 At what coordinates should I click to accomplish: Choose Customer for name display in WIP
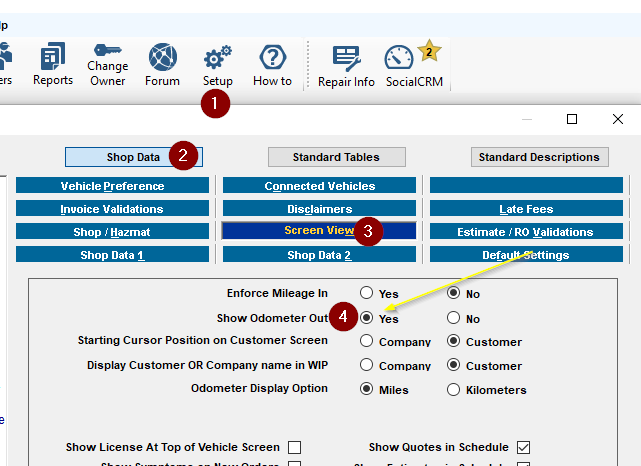(x=453, y=365)
